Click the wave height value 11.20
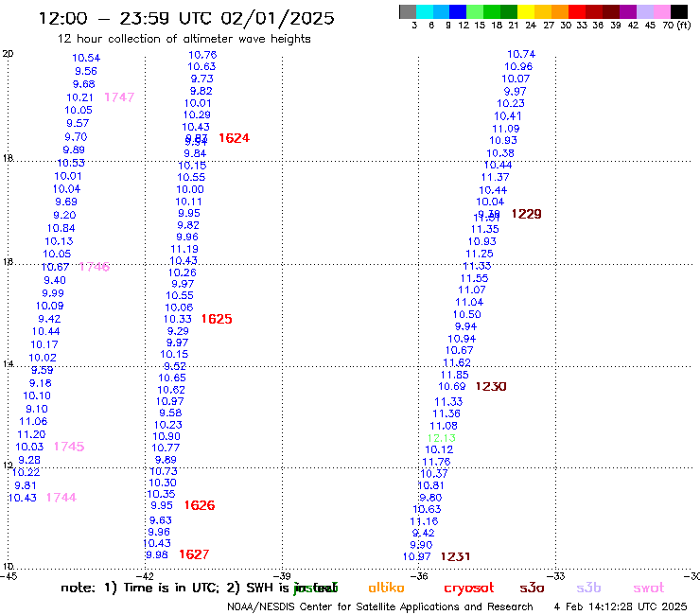 [31, 434]
